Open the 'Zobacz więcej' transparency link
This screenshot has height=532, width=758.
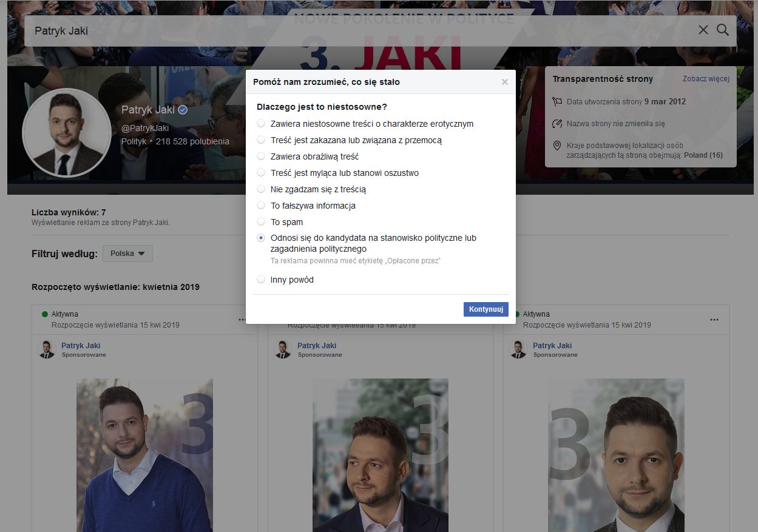(706, 79)
